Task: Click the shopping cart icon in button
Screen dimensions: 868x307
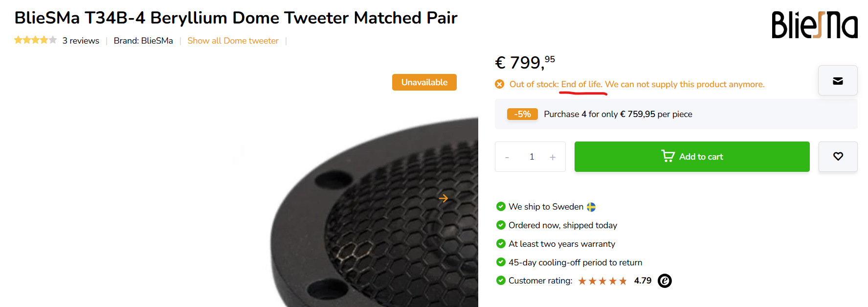Action: click(668, 156)
